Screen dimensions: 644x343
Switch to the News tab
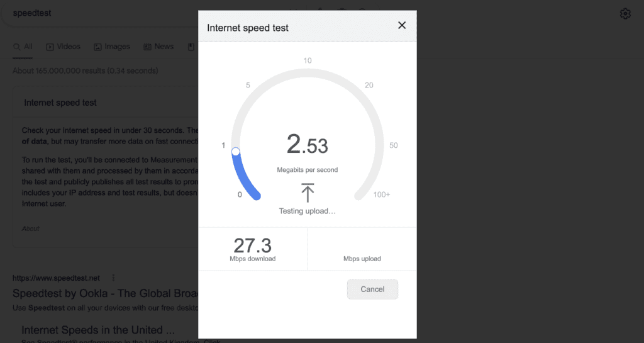coord(158,47)
